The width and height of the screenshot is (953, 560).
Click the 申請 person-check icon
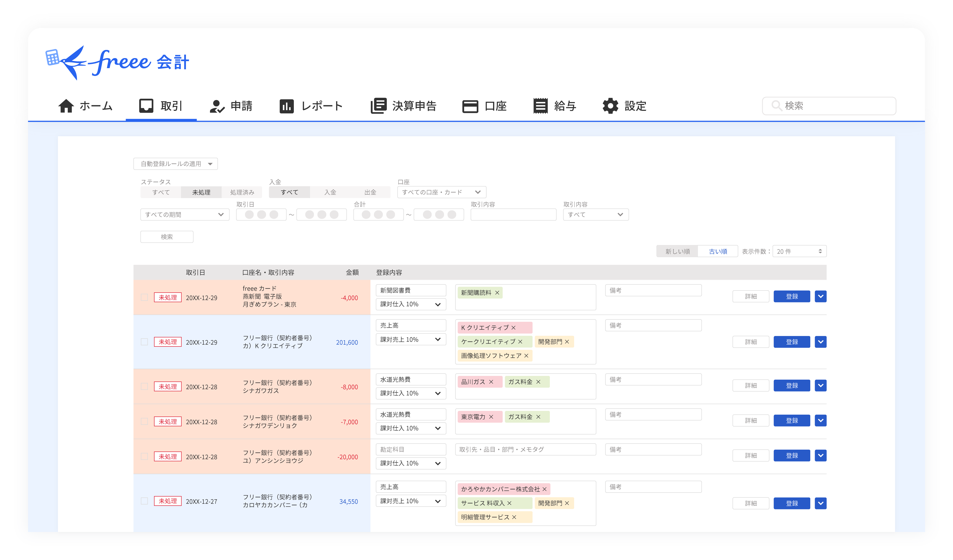pyautogui.click(x=217, y=106)
